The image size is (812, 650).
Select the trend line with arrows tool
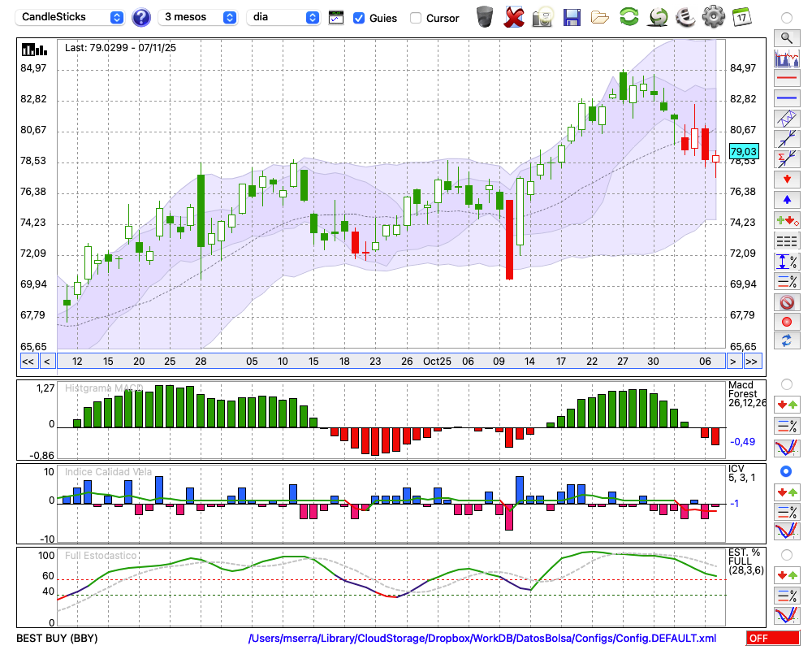[x=787, y=138]
